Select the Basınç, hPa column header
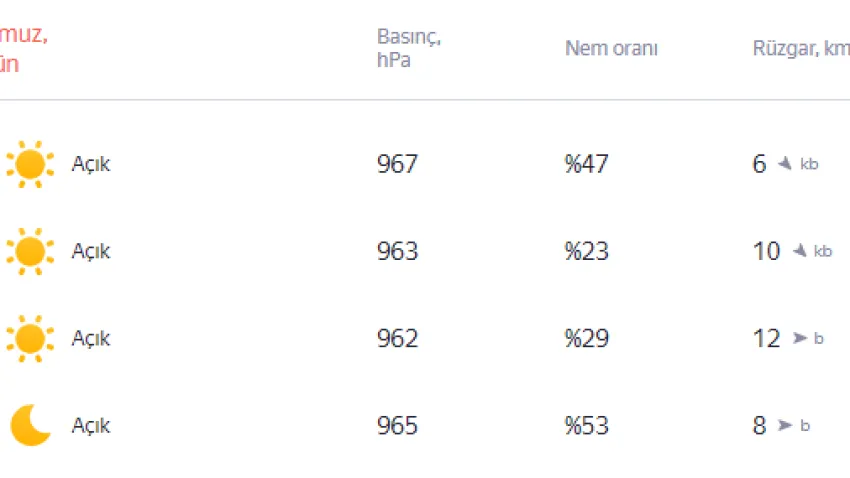This screenshot has height=478, width=850. 409,48
